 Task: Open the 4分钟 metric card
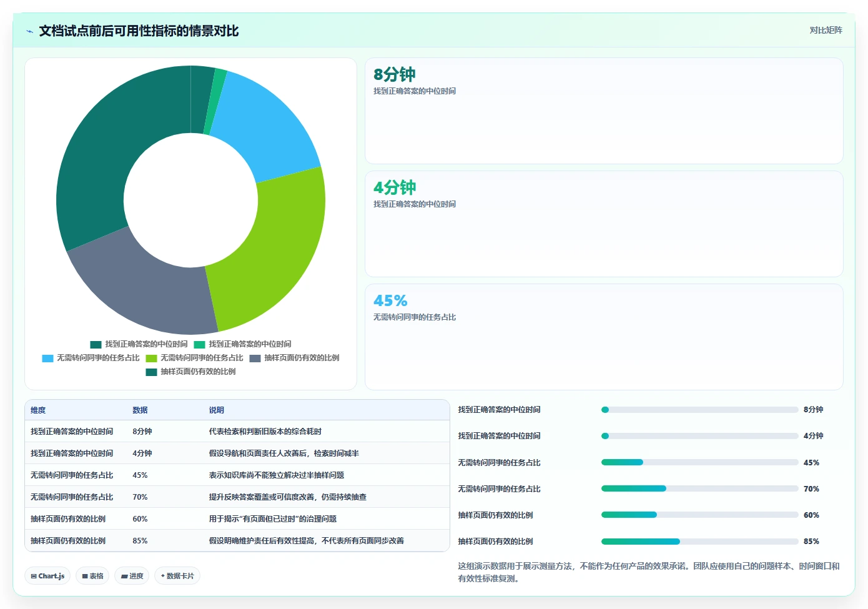click(604, 224)
